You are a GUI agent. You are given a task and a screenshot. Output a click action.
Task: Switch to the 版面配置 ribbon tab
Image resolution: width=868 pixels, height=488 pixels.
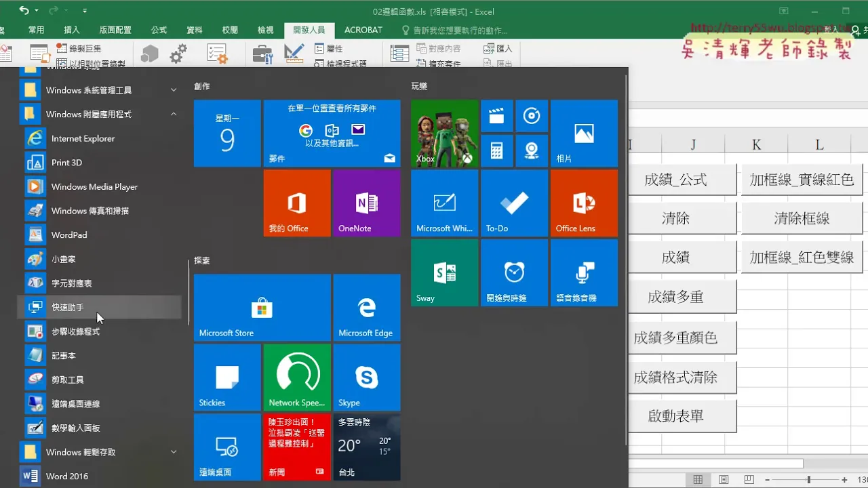[x=115, y=30]
